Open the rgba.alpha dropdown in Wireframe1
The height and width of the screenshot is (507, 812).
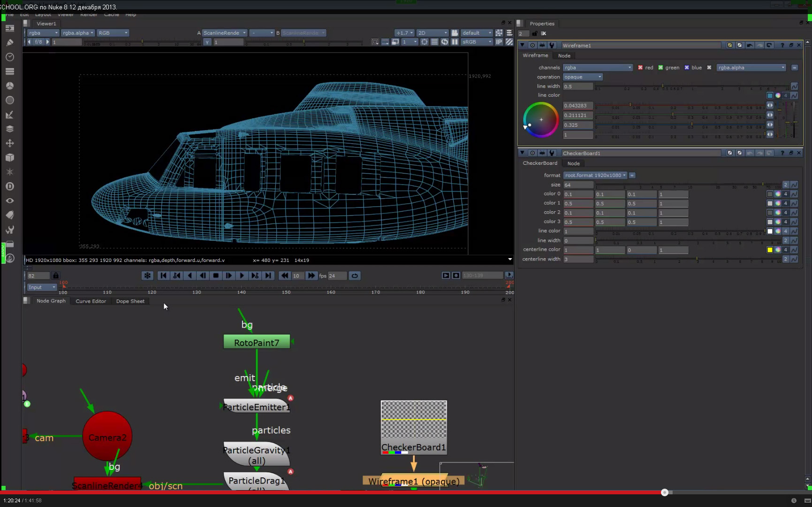(751, 68)
